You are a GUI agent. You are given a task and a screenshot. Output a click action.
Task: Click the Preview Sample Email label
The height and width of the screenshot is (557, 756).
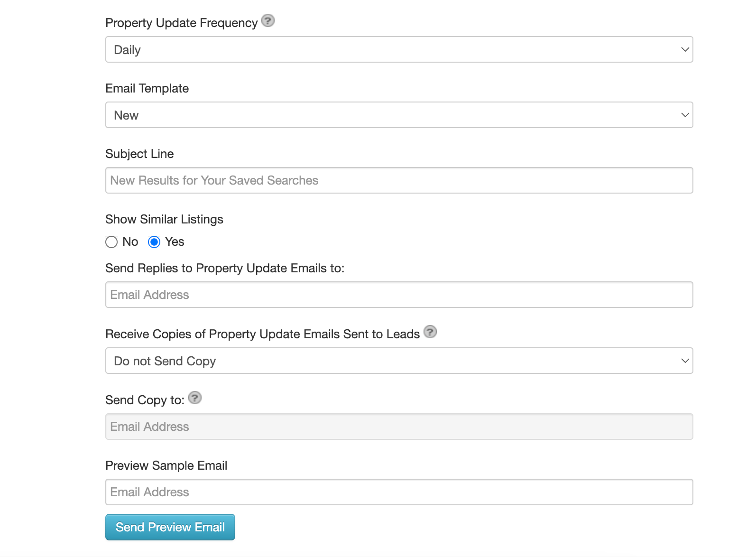(x=166, y=465)
